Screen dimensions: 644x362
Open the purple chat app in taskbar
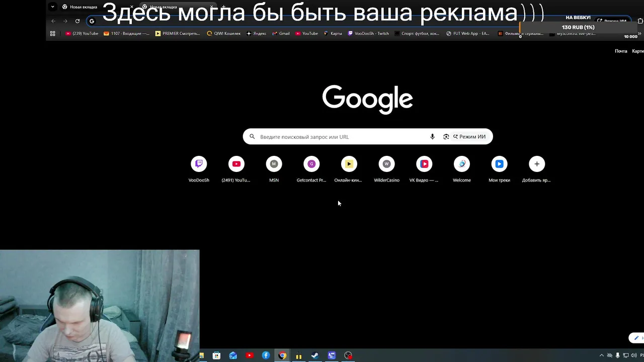click(x=332, y=355)
